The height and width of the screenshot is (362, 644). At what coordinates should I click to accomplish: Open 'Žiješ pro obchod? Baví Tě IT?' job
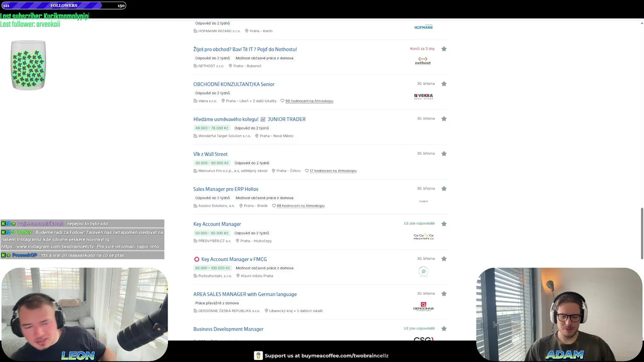[245, 49]
